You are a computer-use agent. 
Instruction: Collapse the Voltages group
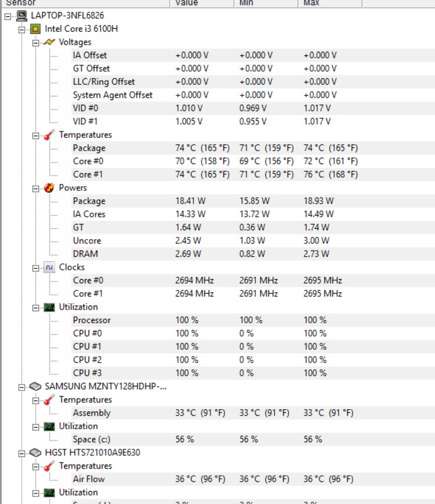click(36, 42)
